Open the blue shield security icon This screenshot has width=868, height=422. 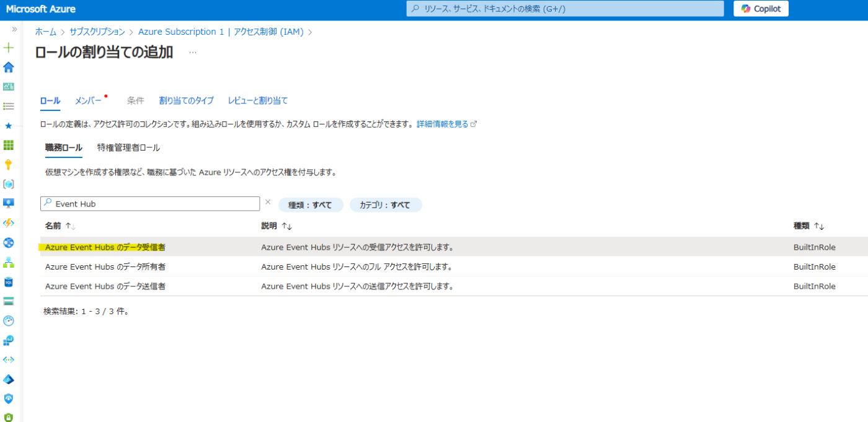click(x=9, y=398)
